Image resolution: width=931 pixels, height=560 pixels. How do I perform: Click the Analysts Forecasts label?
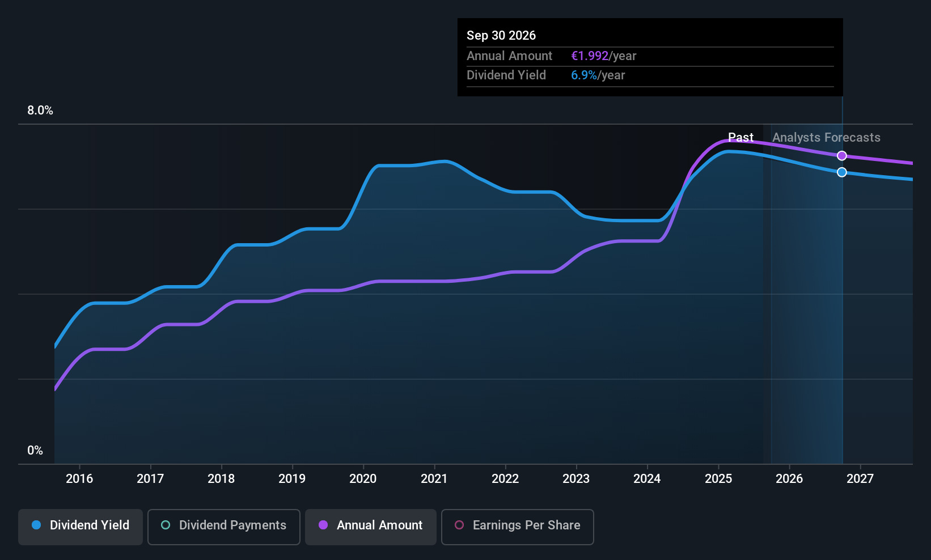(826, 137)
